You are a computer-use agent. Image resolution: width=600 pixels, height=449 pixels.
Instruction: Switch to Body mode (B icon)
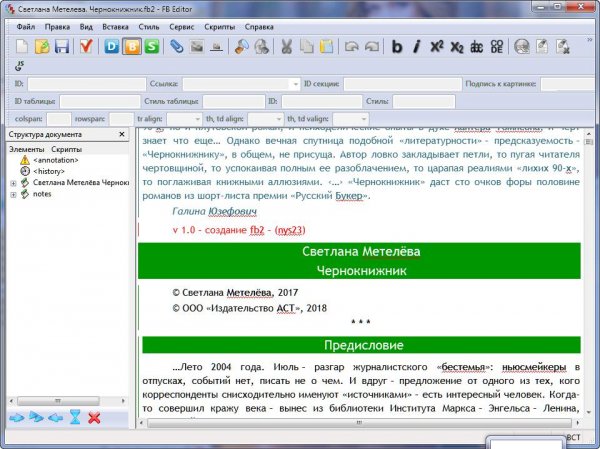coord(132,47)
